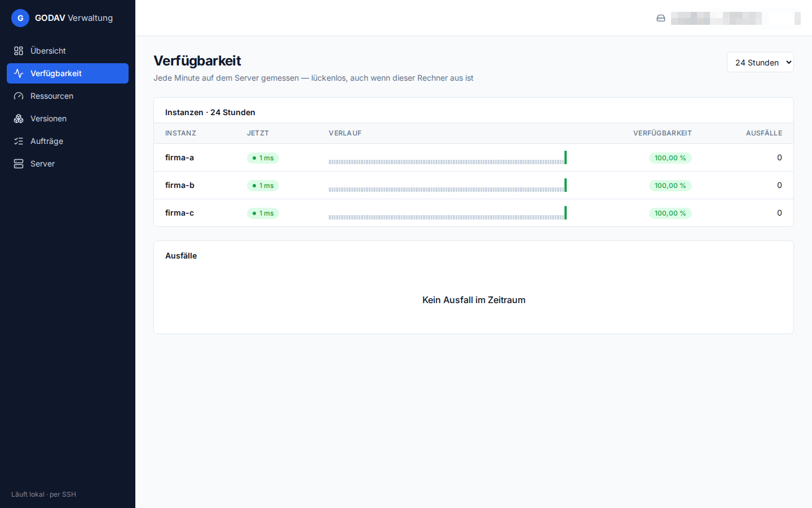Click the VERFÜGBARKEIT column header

[x=662, y=133]
